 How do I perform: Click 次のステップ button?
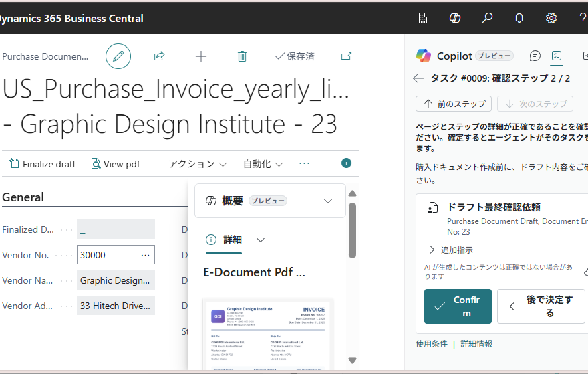[x=535, y=104]
